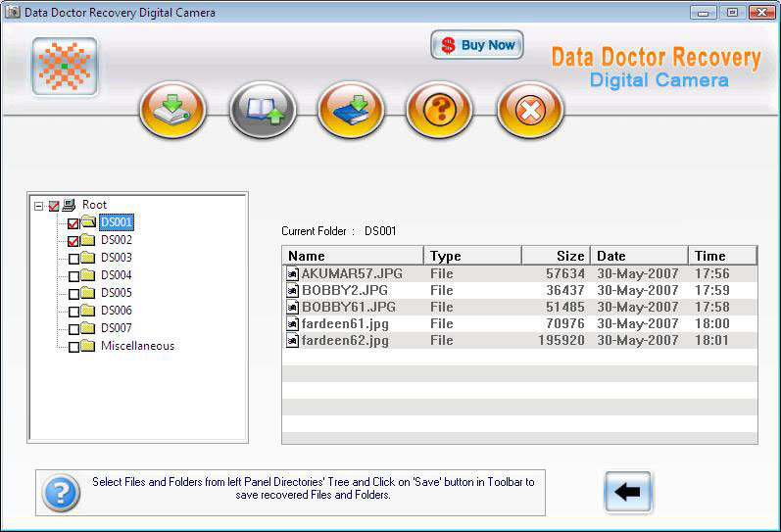Open Help via the question mark toolbar icon

439,109
